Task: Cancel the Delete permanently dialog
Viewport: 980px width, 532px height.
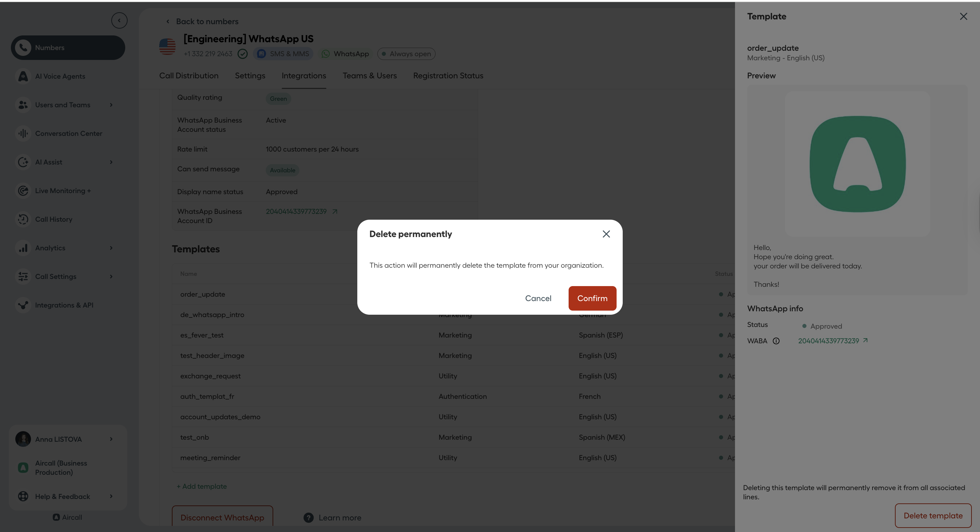Action: pos(538,298)
